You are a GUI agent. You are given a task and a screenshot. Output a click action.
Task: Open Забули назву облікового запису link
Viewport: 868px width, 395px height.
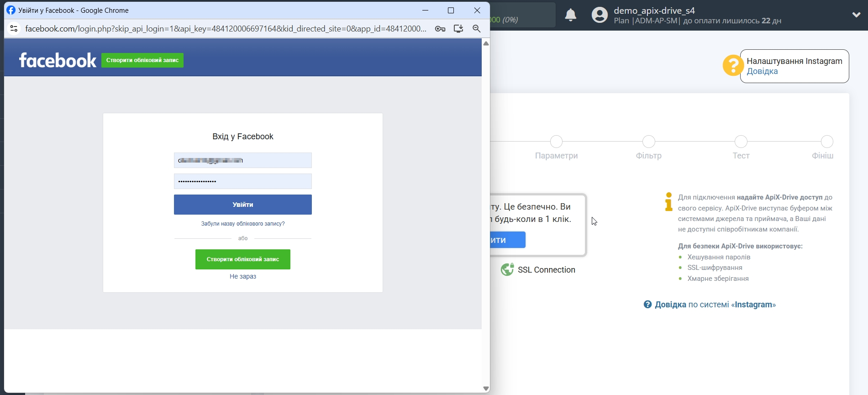tap(243, 224)
